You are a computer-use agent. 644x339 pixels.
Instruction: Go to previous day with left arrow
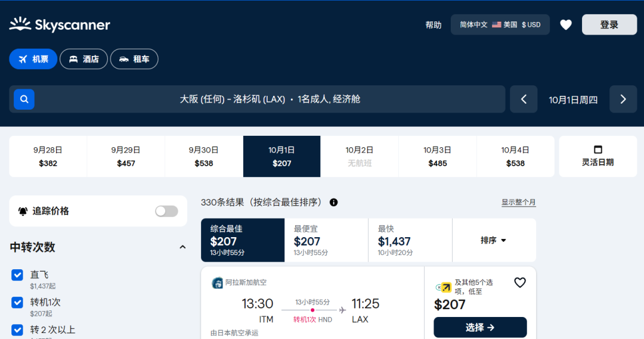pyautogui.click(x=524, y=99)
